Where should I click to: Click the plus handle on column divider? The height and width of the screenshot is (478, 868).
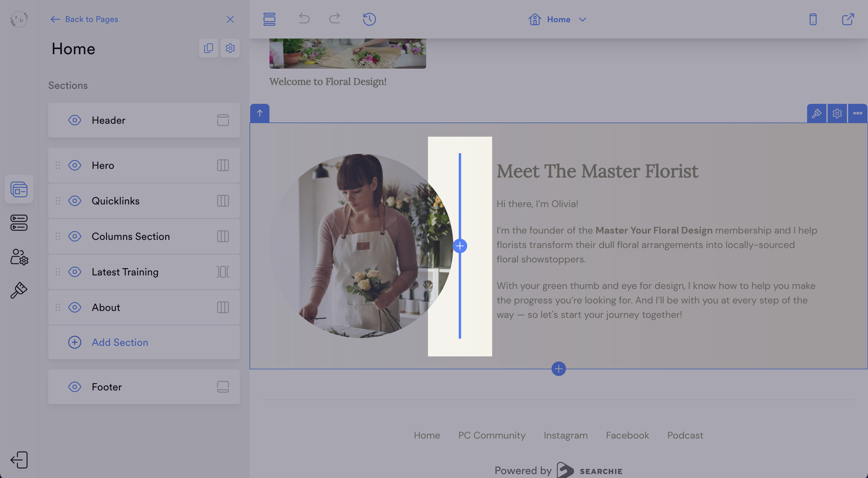click(460, 246)
